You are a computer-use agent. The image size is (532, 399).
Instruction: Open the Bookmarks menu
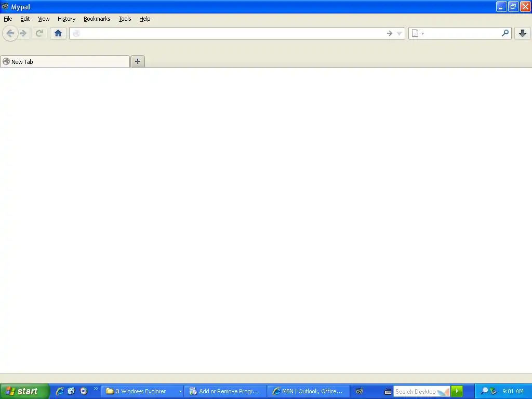pos(97,19)
